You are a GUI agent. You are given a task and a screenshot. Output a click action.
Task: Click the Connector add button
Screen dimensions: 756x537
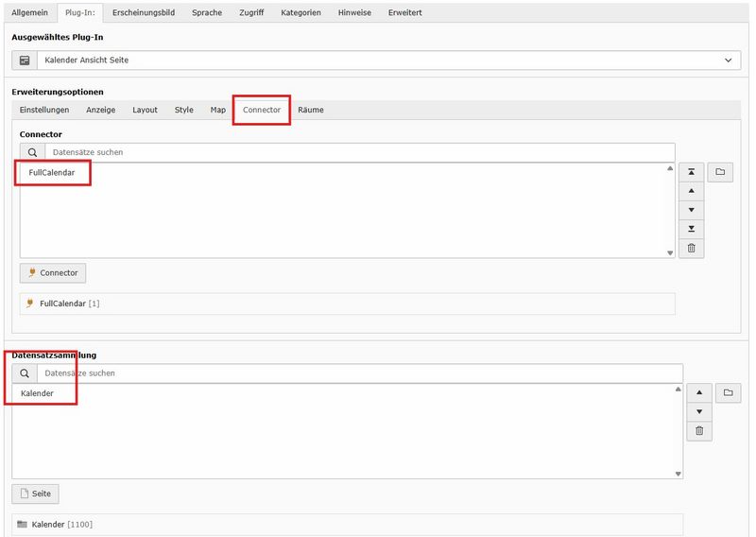(53, 272)
